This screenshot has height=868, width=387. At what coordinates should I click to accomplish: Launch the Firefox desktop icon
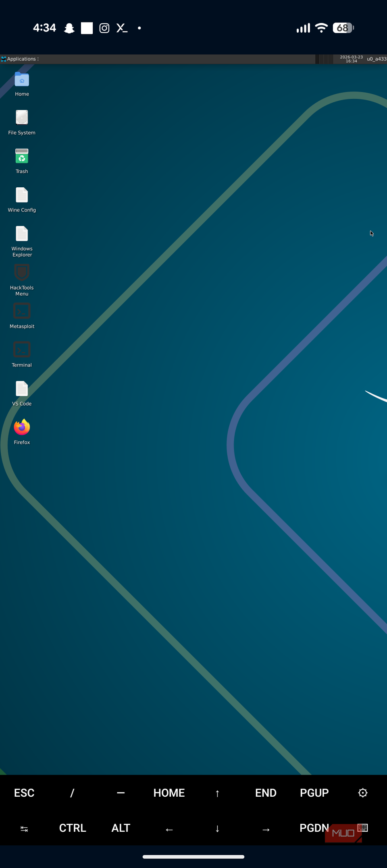coord(22,427)
